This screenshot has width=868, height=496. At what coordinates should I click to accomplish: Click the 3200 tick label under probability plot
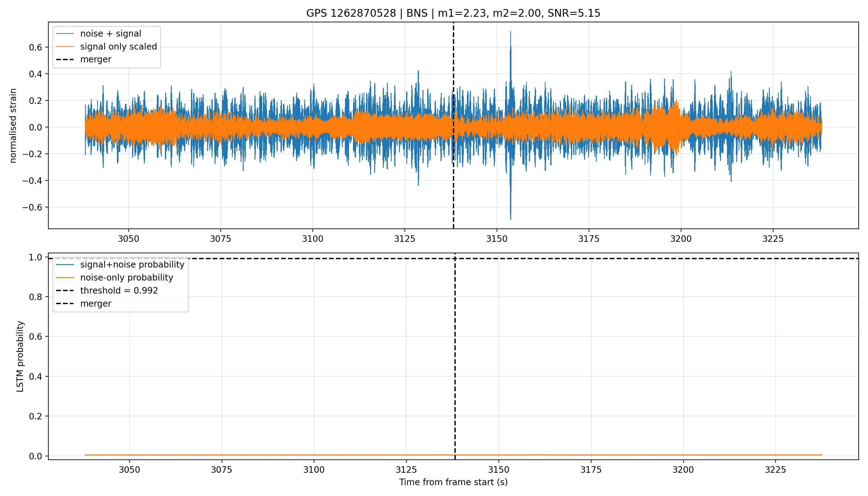click(x=683, y=469)
